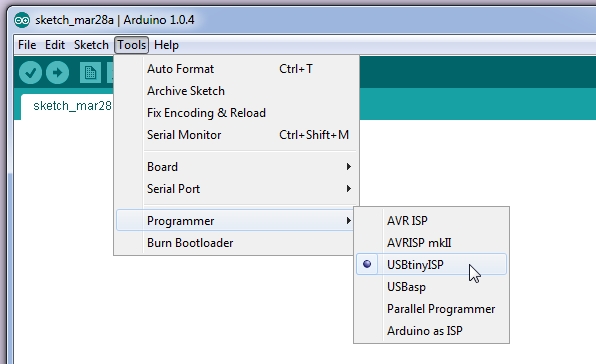This screenshot has height=364, width=596.
Task: Switch to the sketch_mar28 tab
Action: pyautogui.click(x=68, y=106)
